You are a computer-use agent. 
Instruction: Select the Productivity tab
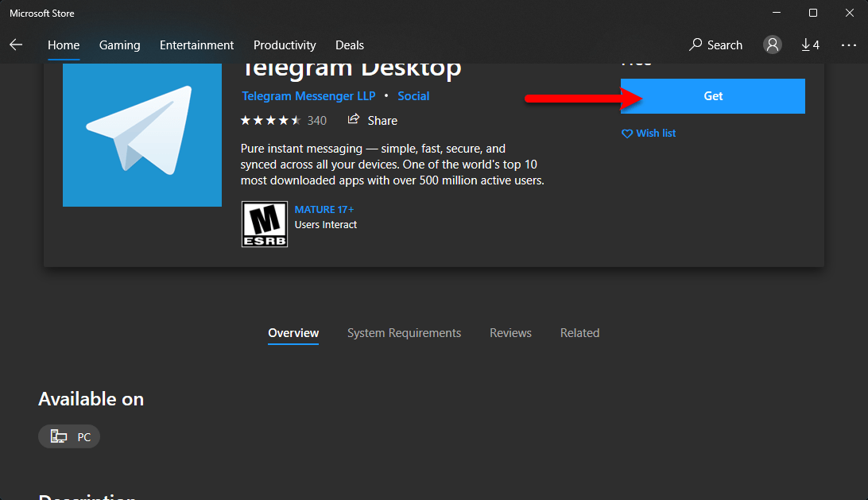(x=285, y=45)
